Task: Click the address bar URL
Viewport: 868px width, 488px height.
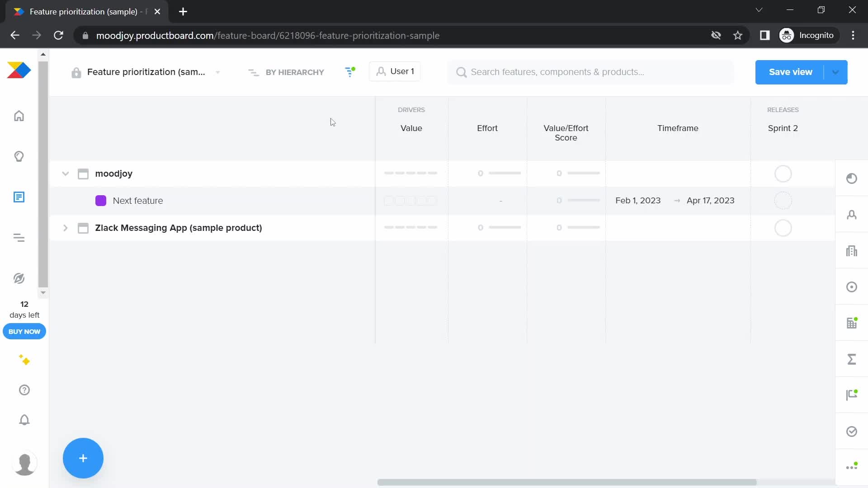Action: 268,35
